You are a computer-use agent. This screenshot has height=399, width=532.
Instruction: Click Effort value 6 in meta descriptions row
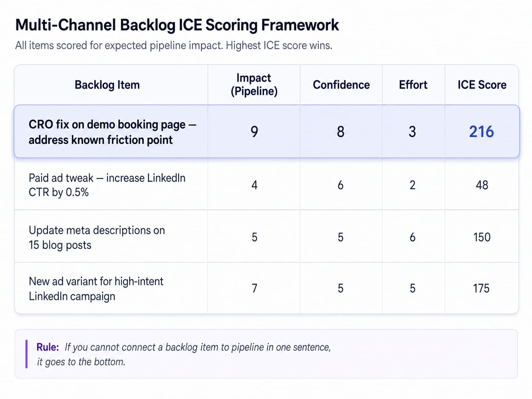(x=413, y=237)
